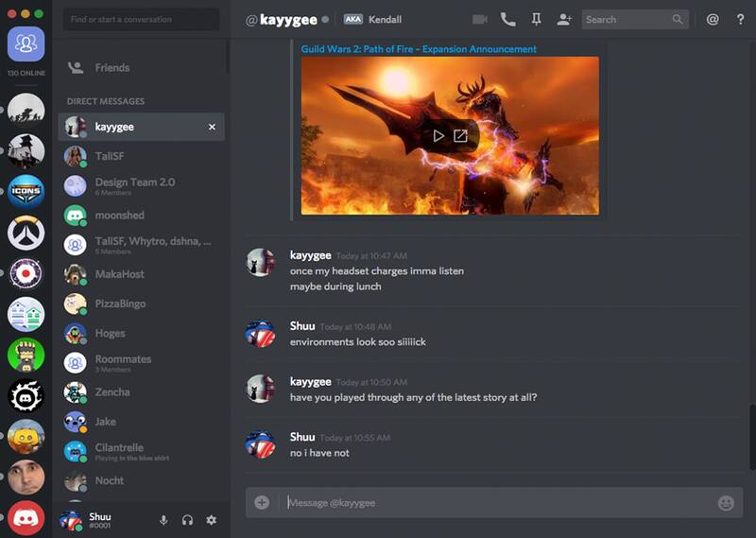
Task: Open recent mentions with @ icon
Action: point(713,19)
